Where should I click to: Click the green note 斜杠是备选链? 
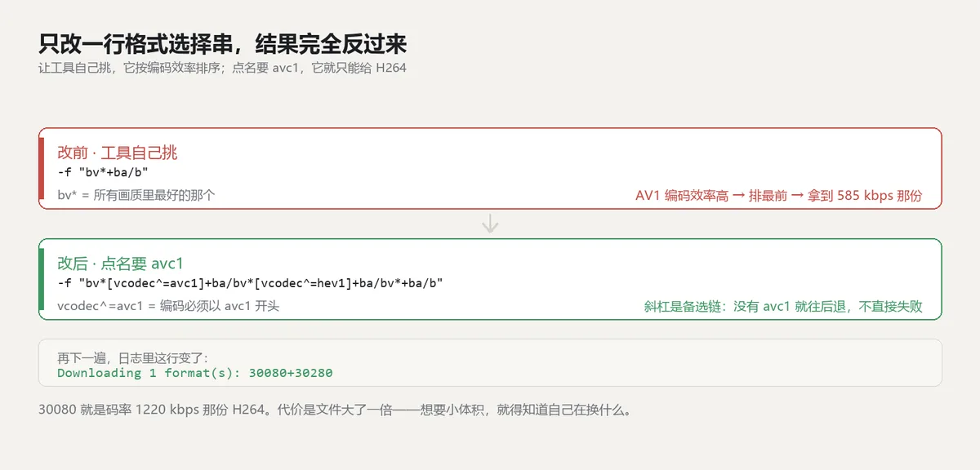pyautogui.click(x=783, y=307)
